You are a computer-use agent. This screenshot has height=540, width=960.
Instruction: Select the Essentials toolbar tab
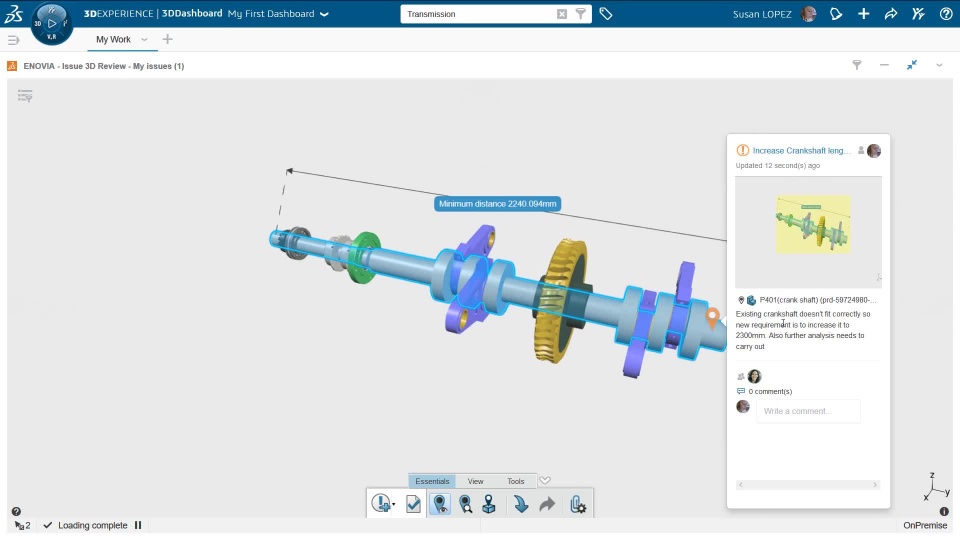coord(432,481)
